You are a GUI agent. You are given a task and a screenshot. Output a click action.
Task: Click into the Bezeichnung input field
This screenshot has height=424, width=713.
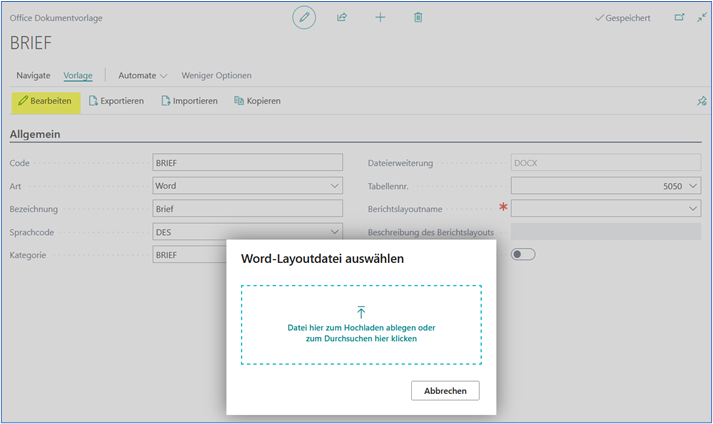pos(247,209)
